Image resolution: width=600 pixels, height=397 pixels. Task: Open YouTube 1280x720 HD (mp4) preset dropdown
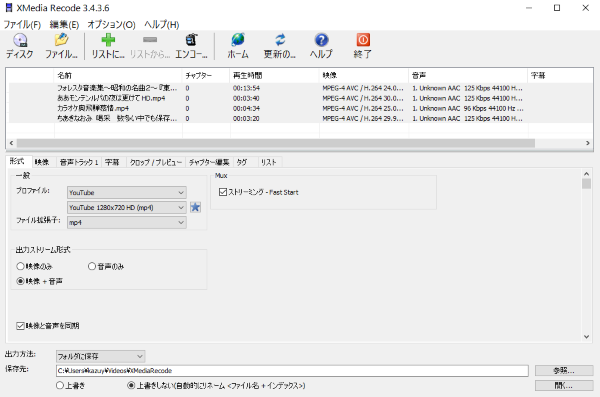tap(127, 207)
